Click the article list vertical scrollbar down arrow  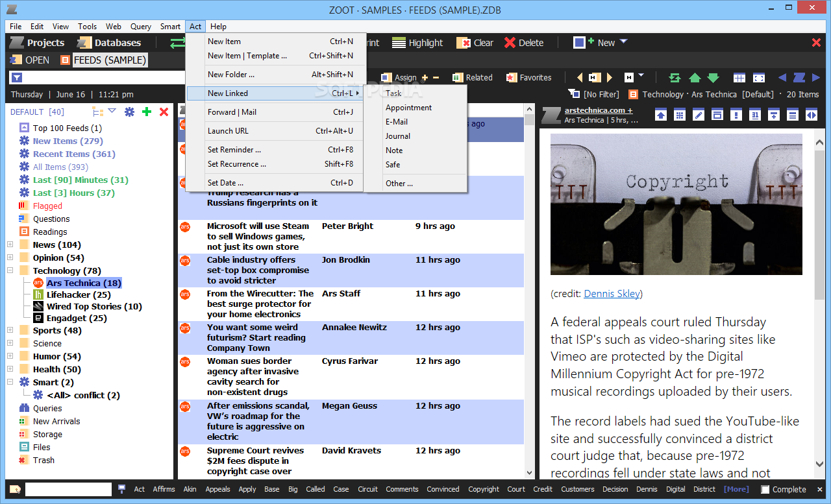(x=529, y=473)
